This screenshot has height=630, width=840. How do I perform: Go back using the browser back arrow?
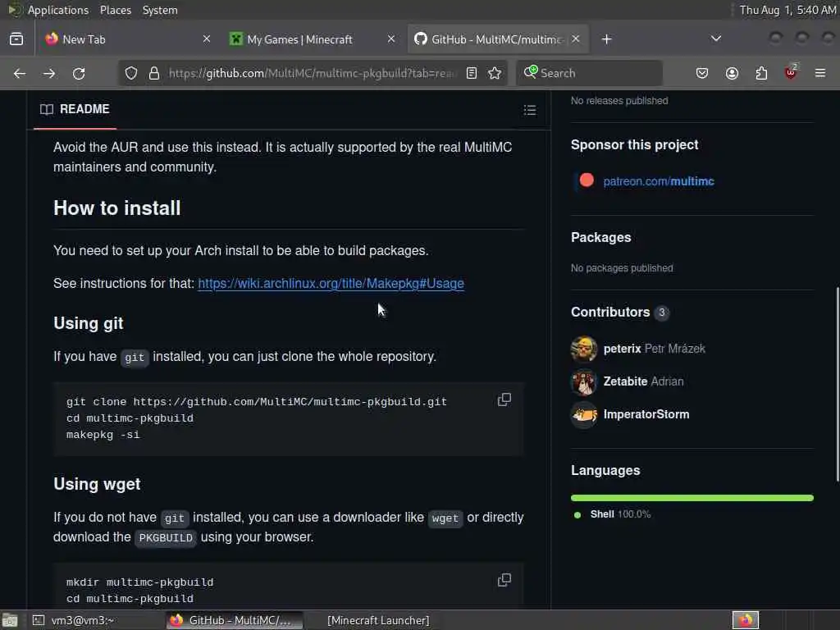20,73
